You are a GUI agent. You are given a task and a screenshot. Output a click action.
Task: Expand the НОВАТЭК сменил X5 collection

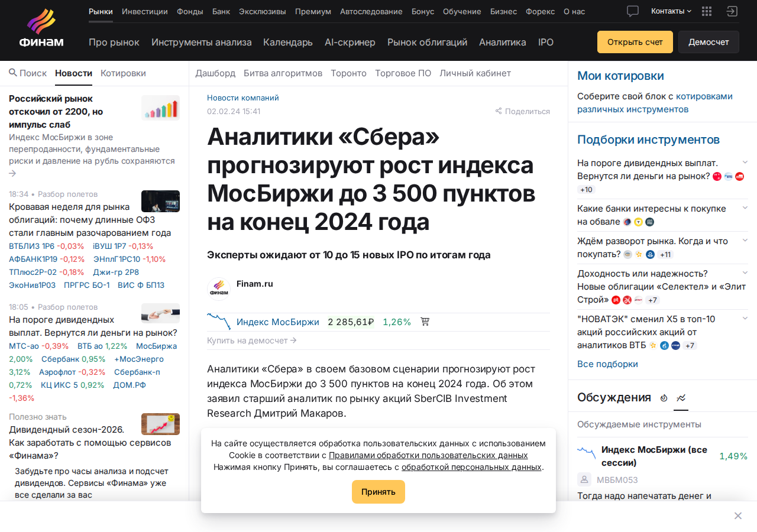point(745,318)
